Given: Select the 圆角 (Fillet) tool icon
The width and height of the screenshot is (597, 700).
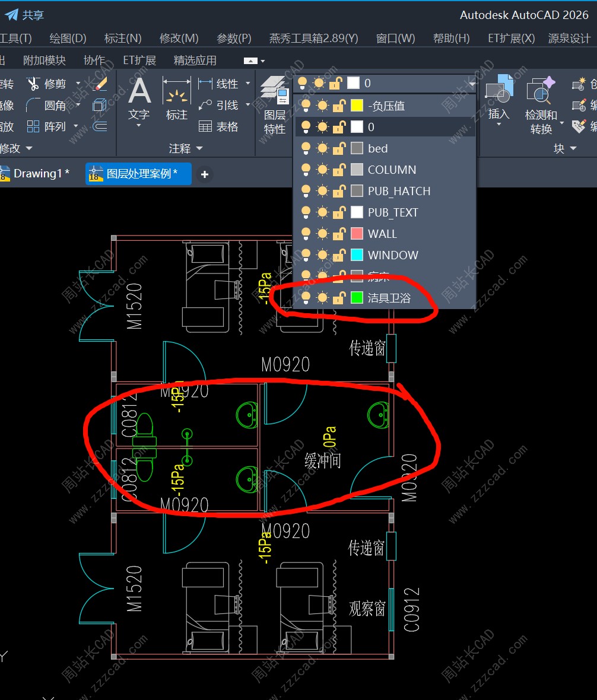Looking at the screenshot, I should click(x=33, y=106).
